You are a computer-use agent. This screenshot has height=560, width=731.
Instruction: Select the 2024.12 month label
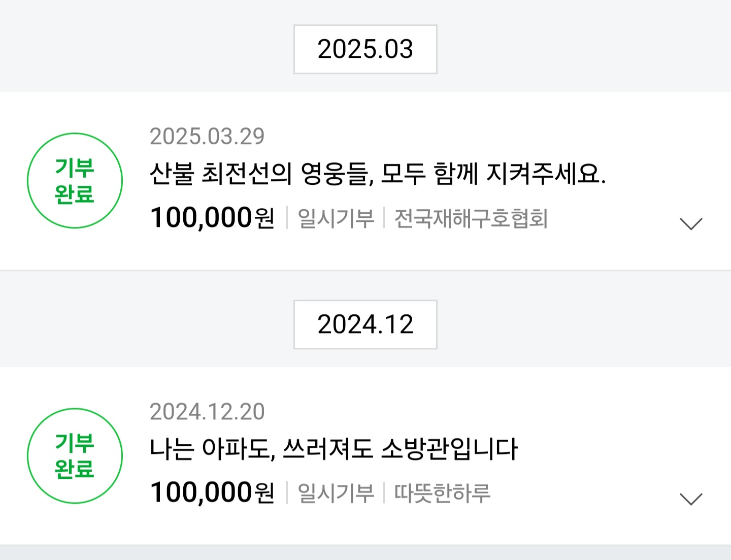pos(365,324)
